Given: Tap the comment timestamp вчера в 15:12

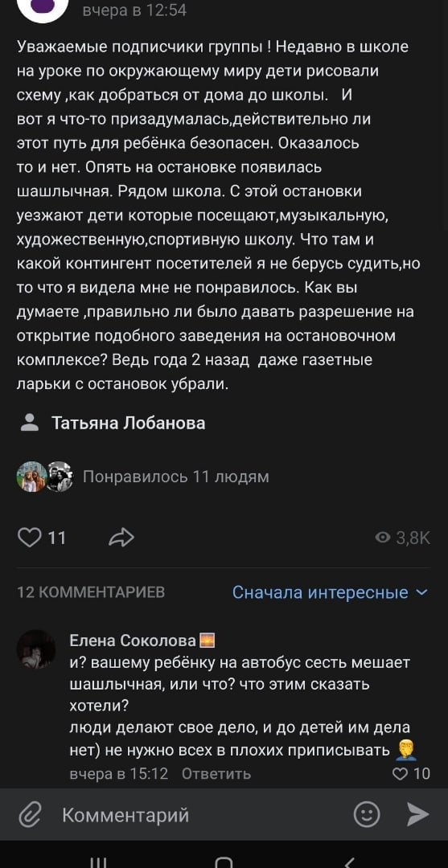Looking at the screenshot, I should (118, 773).
